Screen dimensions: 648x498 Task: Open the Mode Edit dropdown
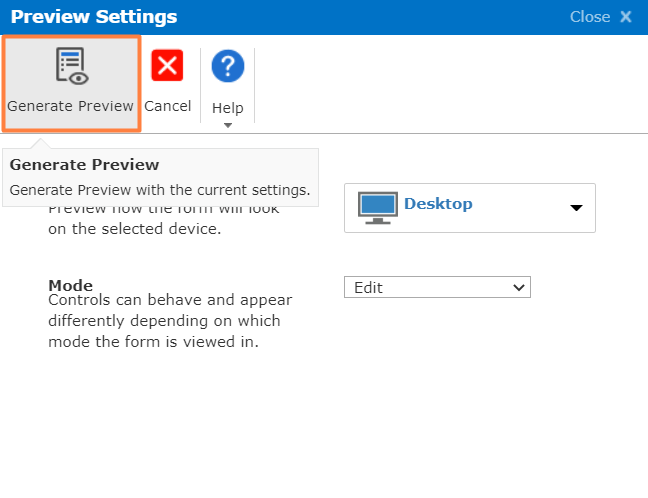pos(437,287)
